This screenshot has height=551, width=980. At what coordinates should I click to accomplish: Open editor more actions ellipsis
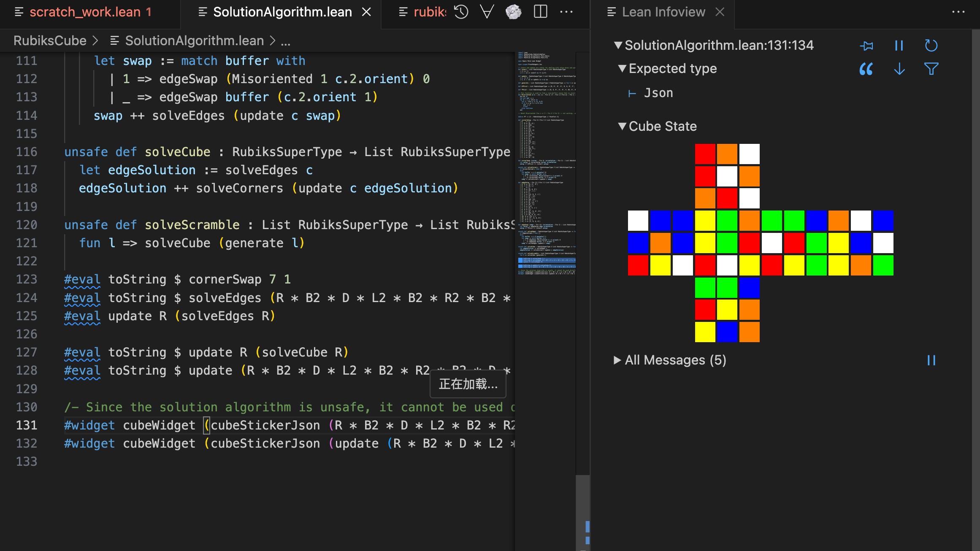pyautogui.click(x=566, y=12)
